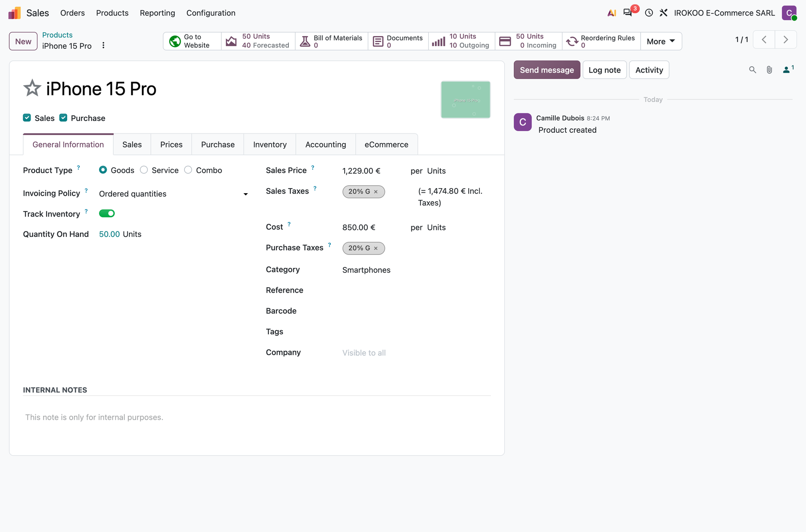The image size is (806, 532).
Task: Open the Bill of Materials flask stat
Action: point(332,41)
